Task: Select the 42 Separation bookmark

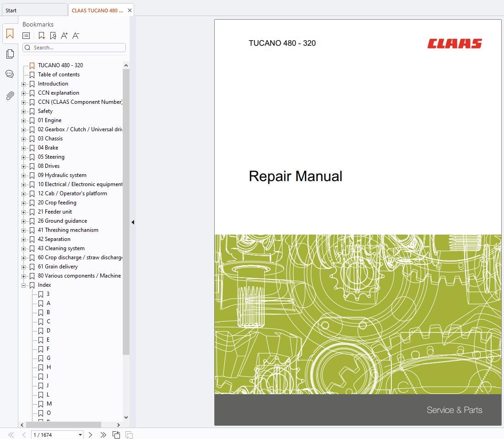Action: tap(54, 239)
